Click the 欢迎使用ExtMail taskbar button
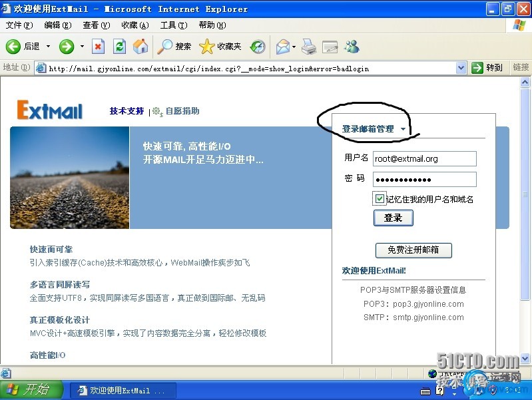This screenshot has height=400, width=532. (x=123, y=391)
